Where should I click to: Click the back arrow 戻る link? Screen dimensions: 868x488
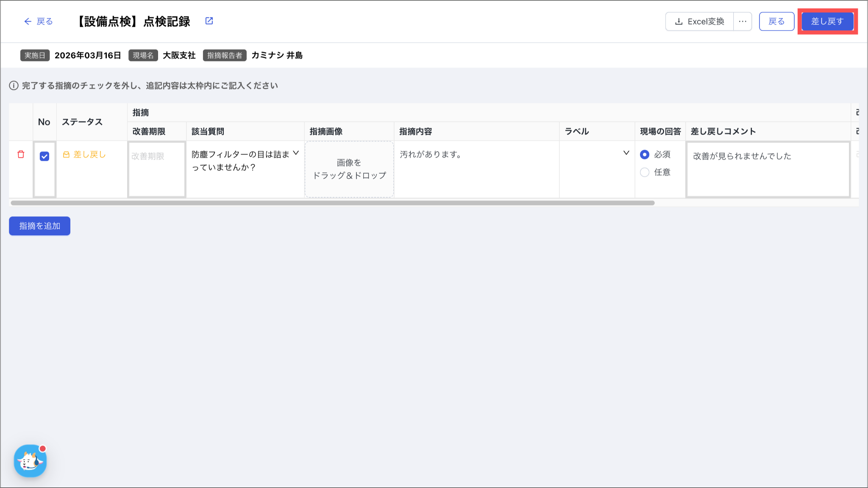[38, 21]
